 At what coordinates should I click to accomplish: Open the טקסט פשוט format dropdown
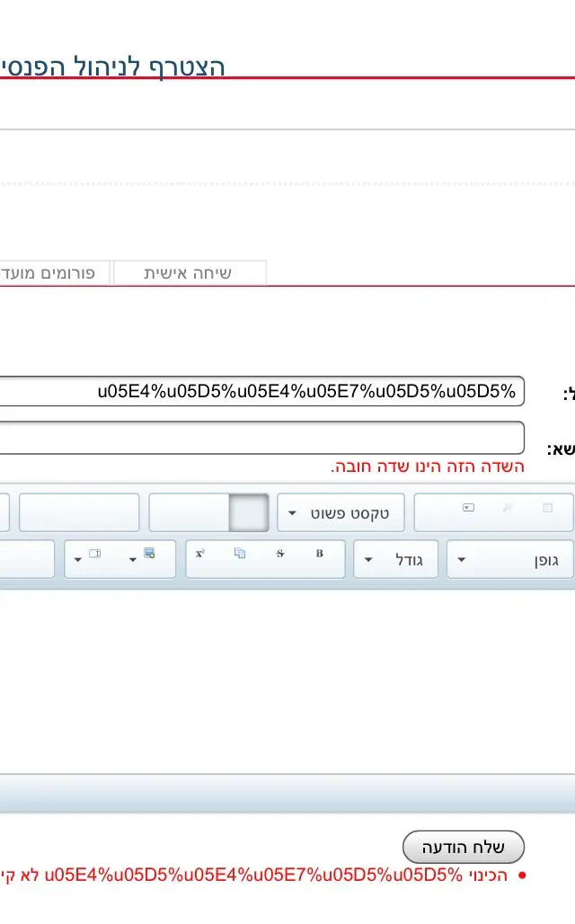tap(341, 513)
